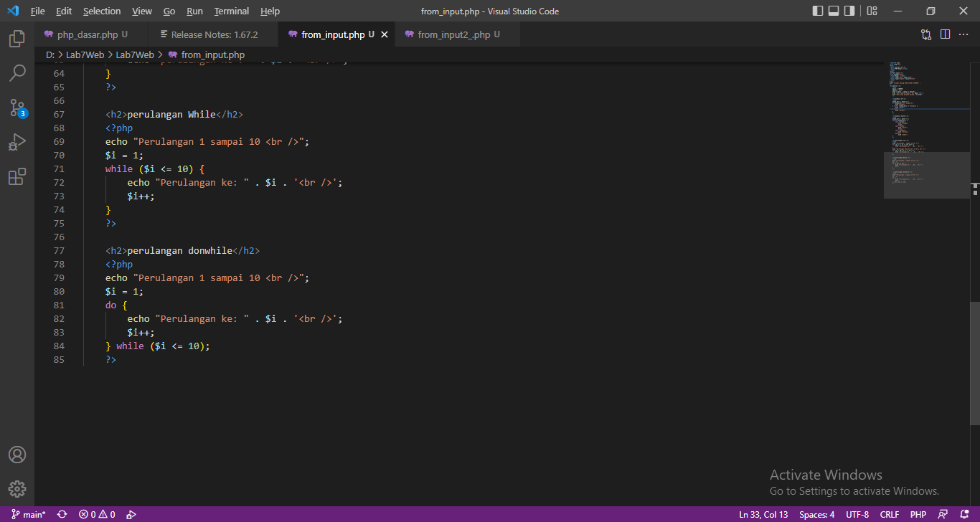Click Ln 33, Col 13 cursor position
The image size is (980, 522).
point(763,514)
